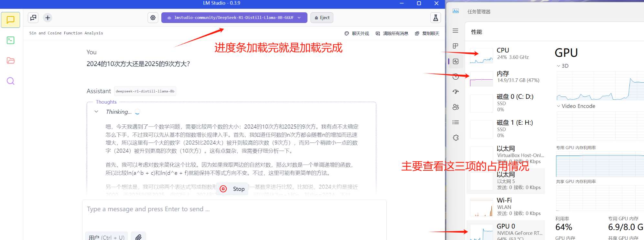Select GPU 0 NVIDIA GeForce item

point(506,231)
